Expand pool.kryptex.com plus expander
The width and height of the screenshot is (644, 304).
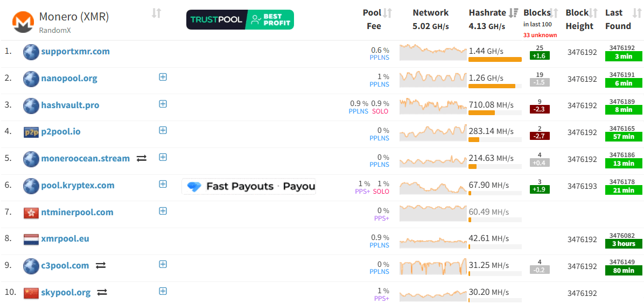pyautogui.click(x=163, y=184)
